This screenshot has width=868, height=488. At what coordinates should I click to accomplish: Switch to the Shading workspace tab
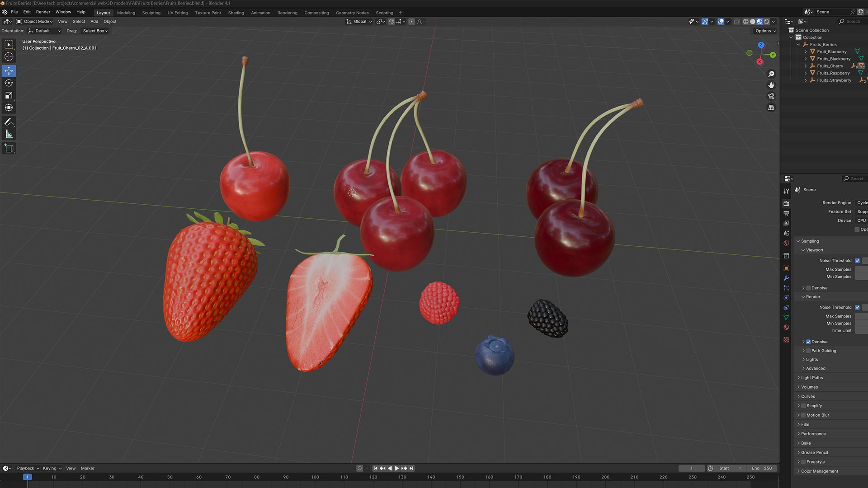click(x=236, y=13)
